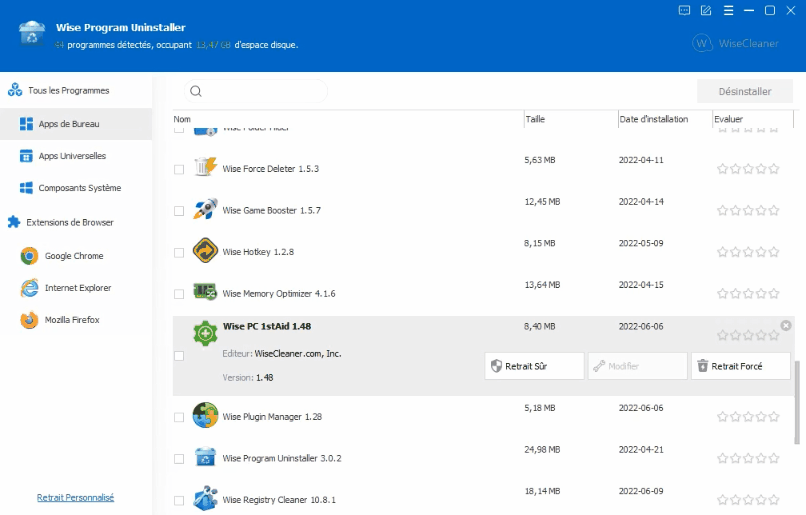806x515 pixels.
Task: Click the Modifier button
Action: click(x=637, y=366)
